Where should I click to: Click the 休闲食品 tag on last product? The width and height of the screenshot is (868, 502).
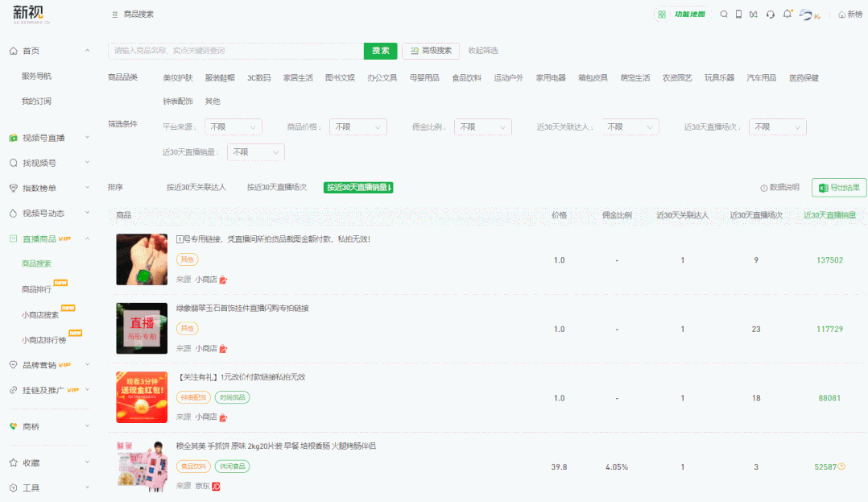coord(232,467)
